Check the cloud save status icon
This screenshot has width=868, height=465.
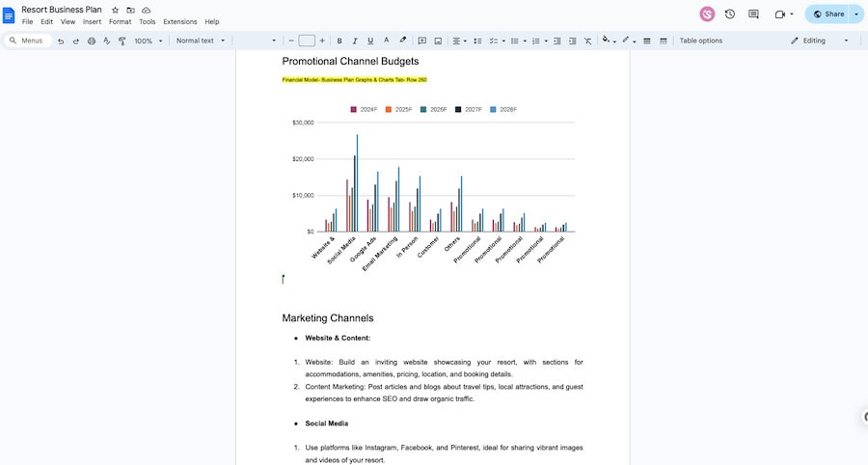pyautogui.click(x=147, y=10)
